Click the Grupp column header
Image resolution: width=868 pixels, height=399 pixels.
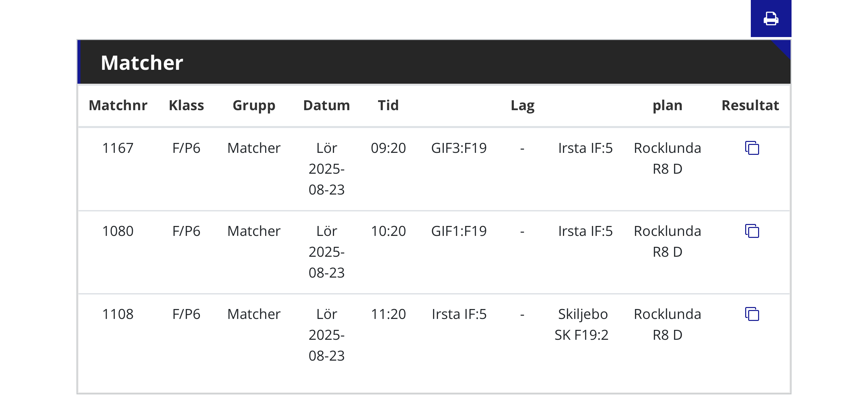tap(254, 106)
